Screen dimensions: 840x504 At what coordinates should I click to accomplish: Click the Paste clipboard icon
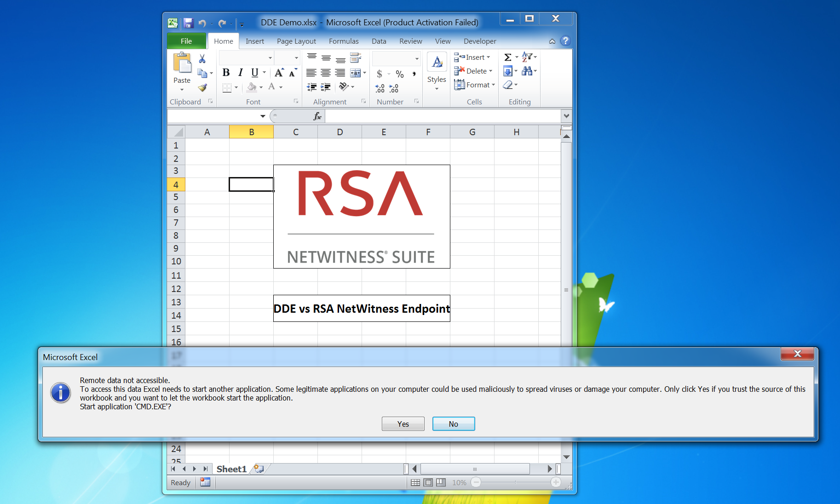click(182, 63)
